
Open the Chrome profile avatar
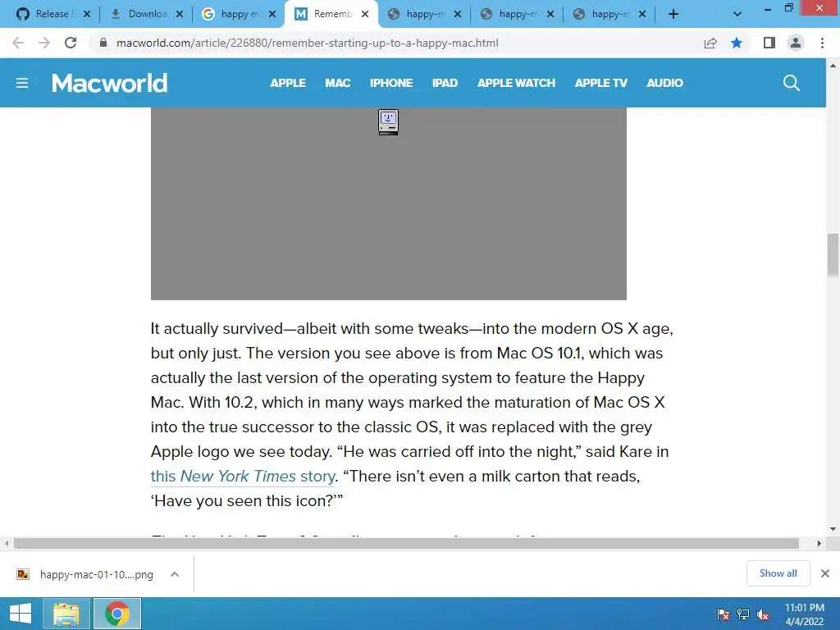click(x=796, y=43)
